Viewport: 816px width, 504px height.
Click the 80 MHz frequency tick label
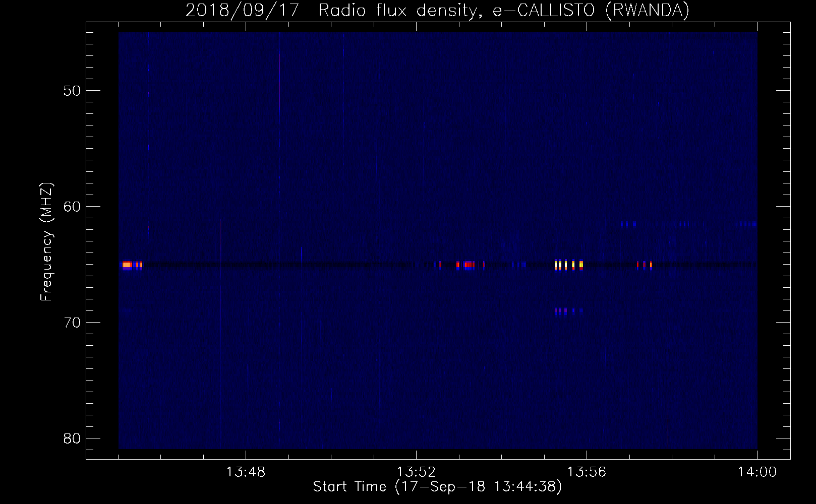click(72, 438)
